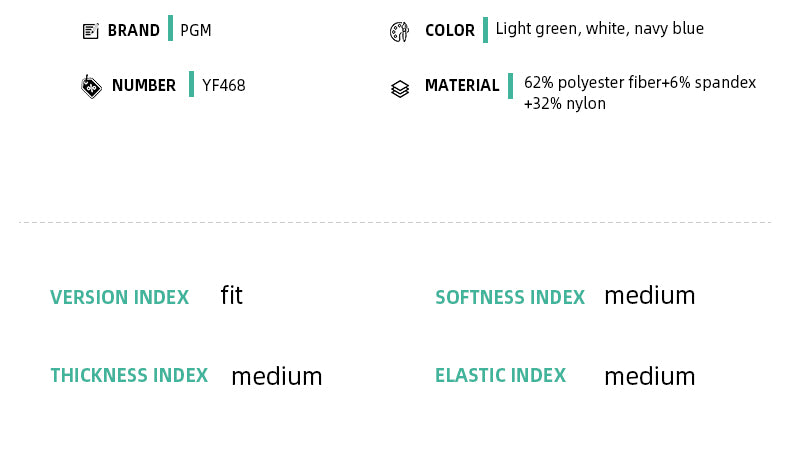790x475 pixels.
Task: Click the material layers icon
Action: coord(400,89)
